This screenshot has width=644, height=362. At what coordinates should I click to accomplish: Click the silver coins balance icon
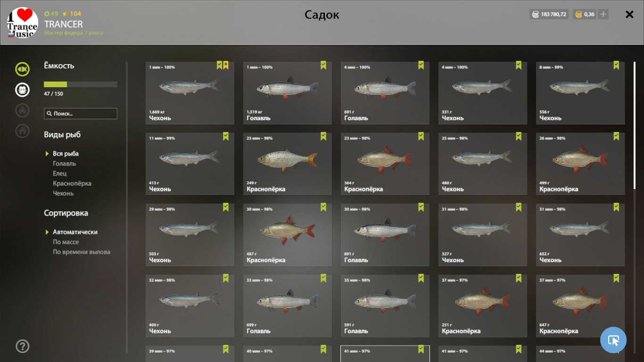(535, 14)
